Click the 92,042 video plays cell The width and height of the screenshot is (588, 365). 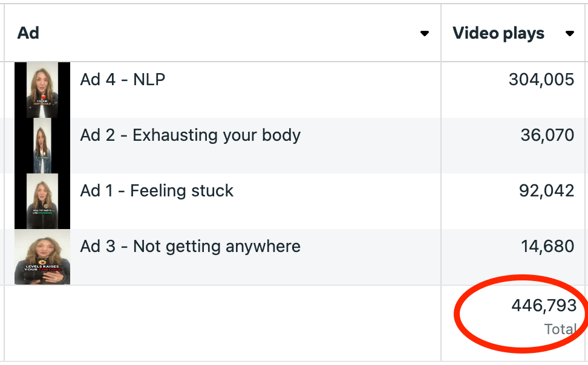pos(547,191)
